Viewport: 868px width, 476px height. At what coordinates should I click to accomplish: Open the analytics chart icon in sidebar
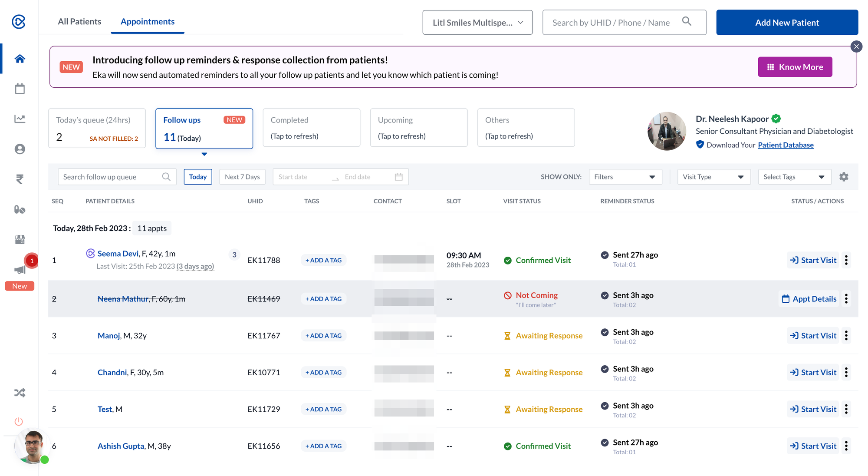(x=20, y=119)
